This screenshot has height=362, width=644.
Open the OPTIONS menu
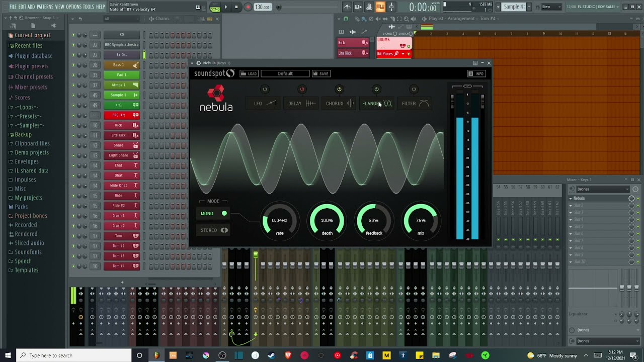(x=73, y=7)
